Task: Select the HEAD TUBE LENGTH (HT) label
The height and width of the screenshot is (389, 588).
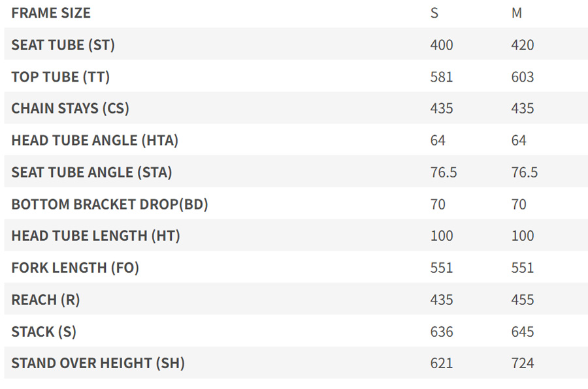Action: [95, 236]
